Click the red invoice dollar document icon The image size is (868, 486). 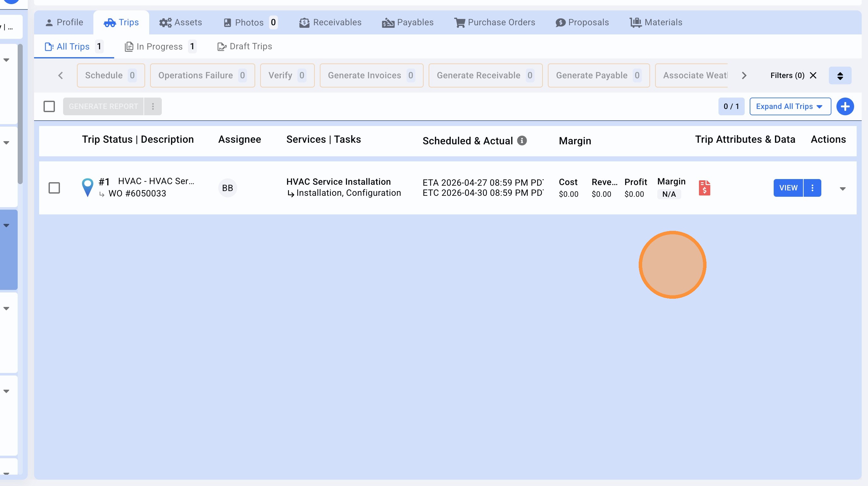704,188
